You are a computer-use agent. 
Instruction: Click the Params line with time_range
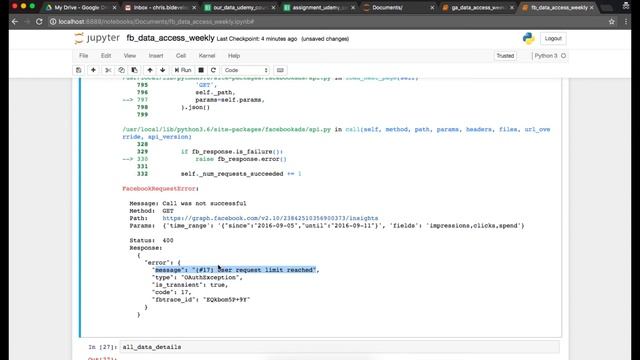point(327,226)
